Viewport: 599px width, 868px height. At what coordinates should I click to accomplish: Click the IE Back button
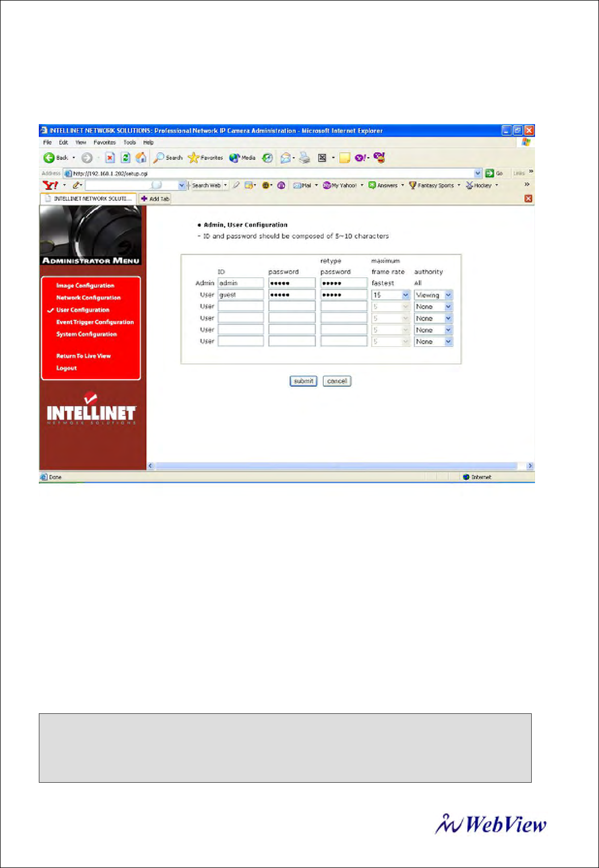pos(56,157)
